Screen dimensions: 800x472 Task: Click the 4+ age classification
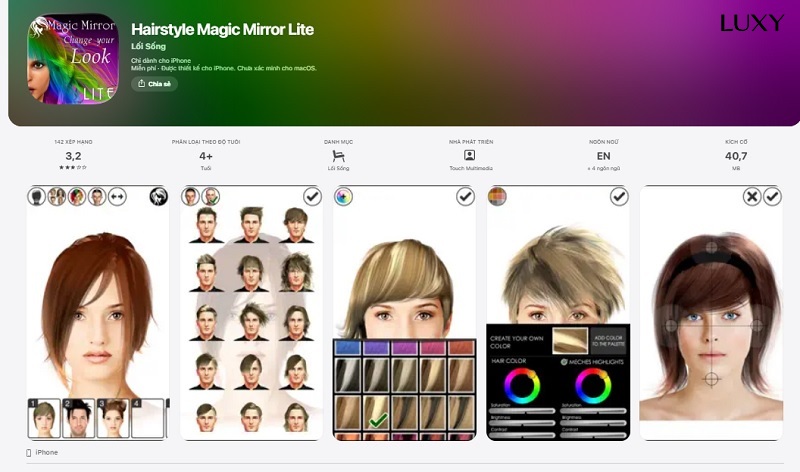click(x=206, y=156)
